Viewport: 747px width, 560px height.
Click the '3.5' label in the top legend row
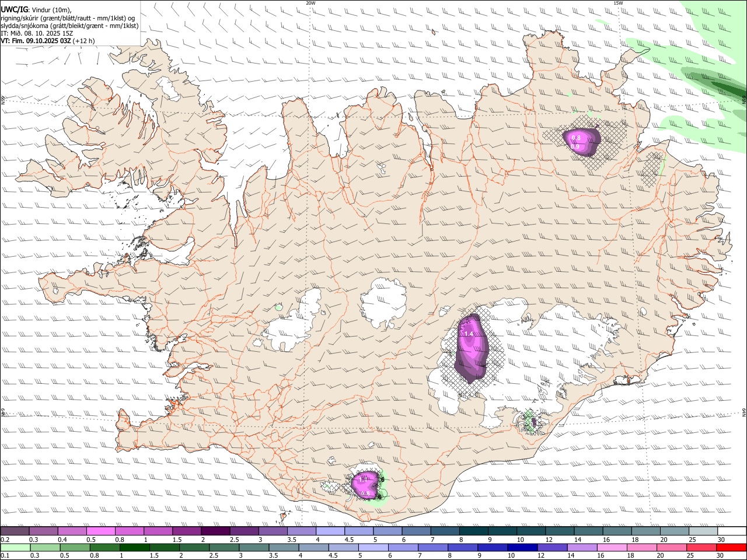(292, 540)
